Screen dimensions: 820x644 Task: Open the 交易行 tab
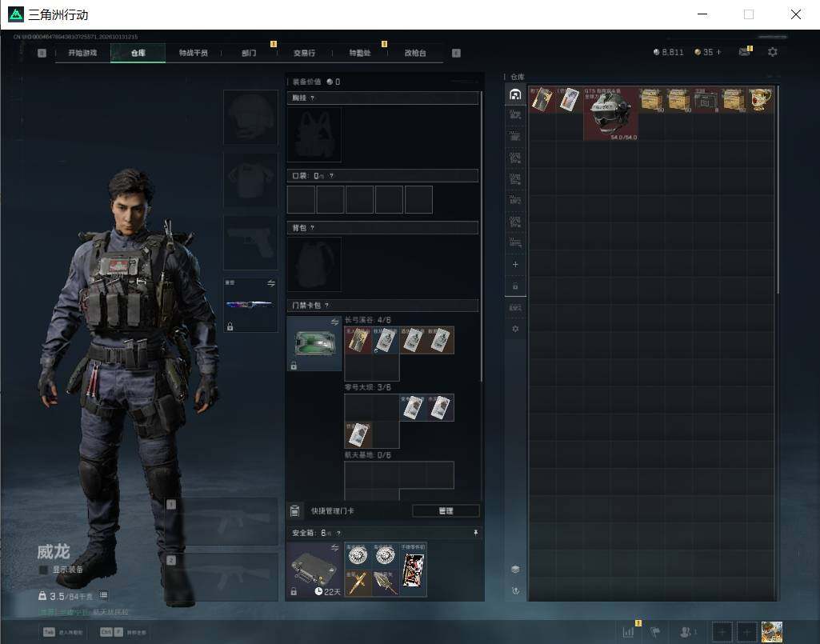pos(304,53)
